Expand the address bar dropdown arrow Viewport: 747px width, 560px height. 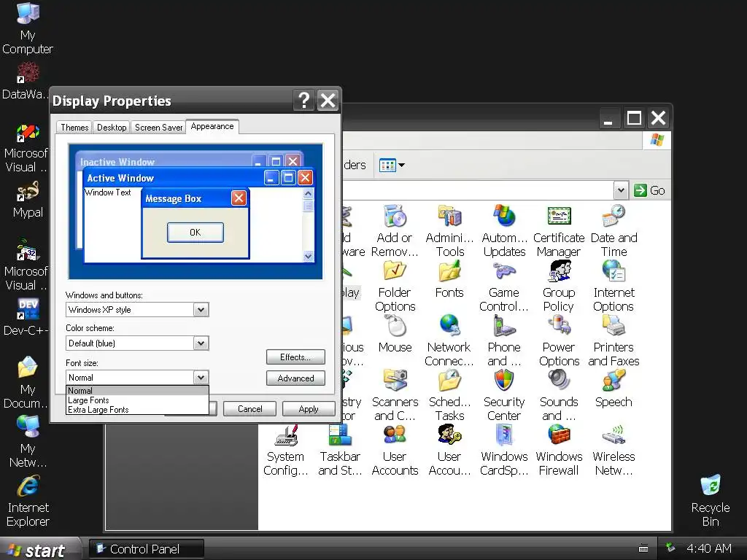[x=620, y=190]
